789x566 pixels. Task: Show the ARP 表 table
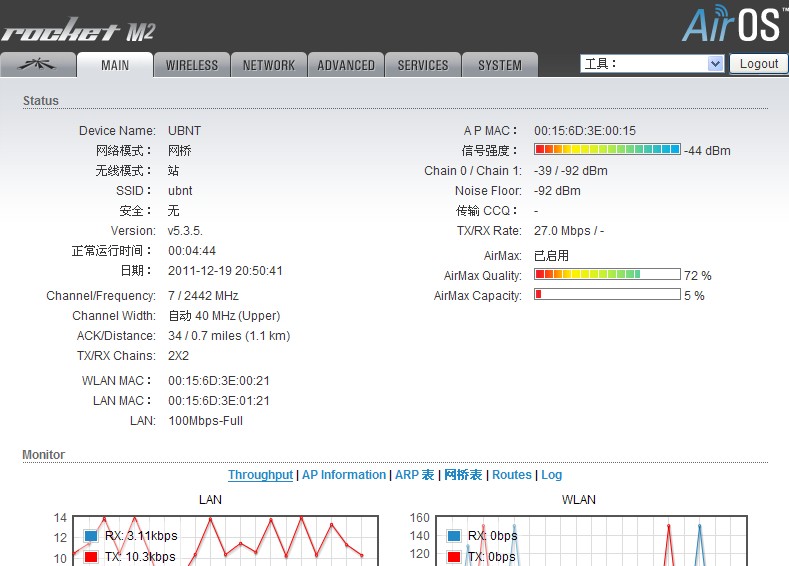coord(414,475)
